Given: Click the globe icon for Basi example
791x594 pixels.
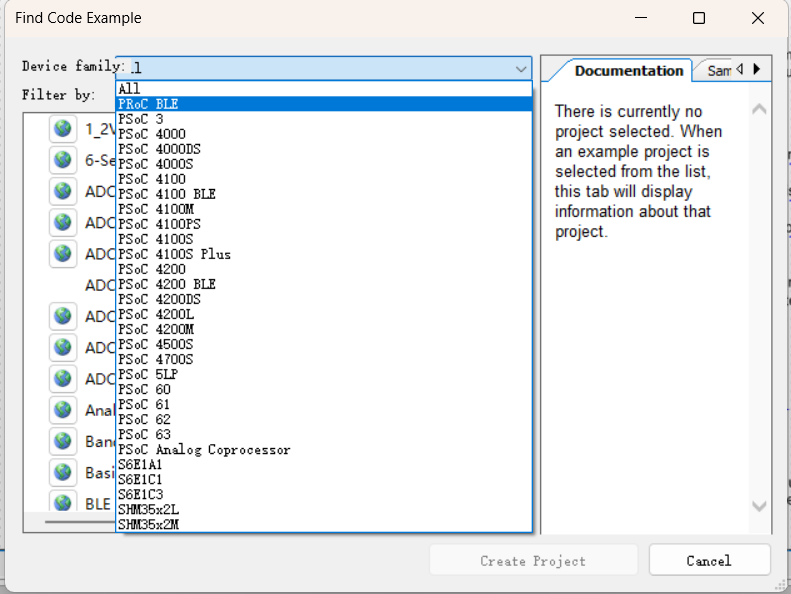Looking at the screenshot, I should tap(63, 472).
